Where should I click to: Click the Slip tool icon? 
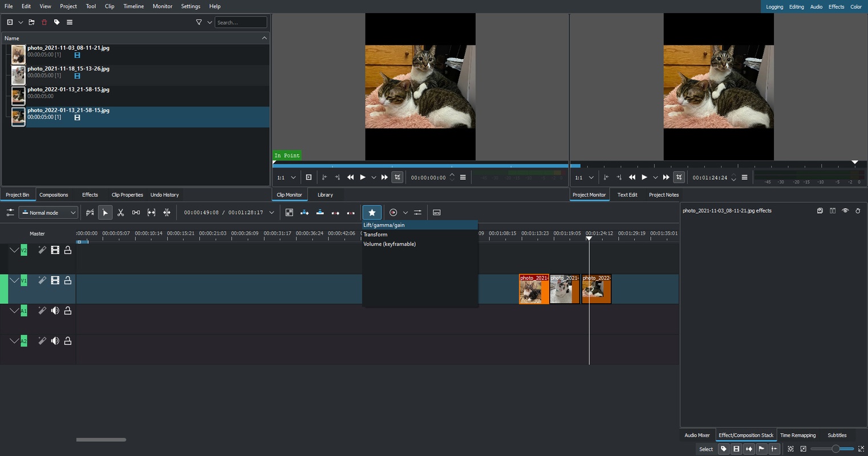[x=151, y=213]
